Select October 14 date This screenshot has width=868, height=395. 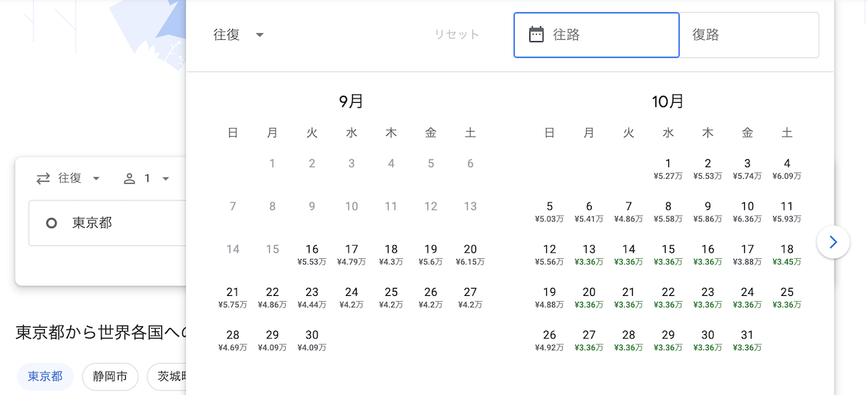(629, 255)
